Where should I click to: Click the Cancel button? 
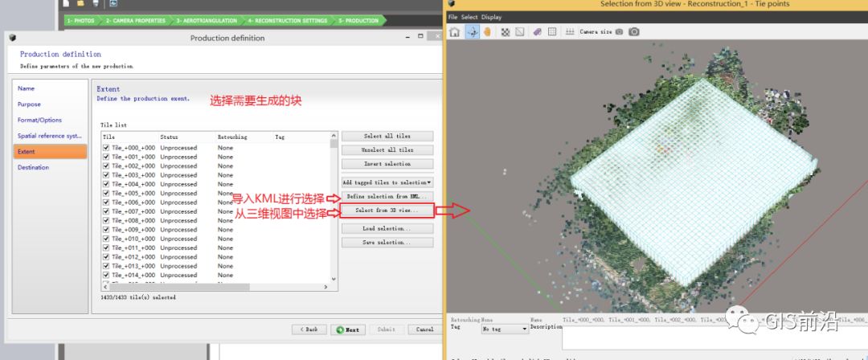click(425, 329)
